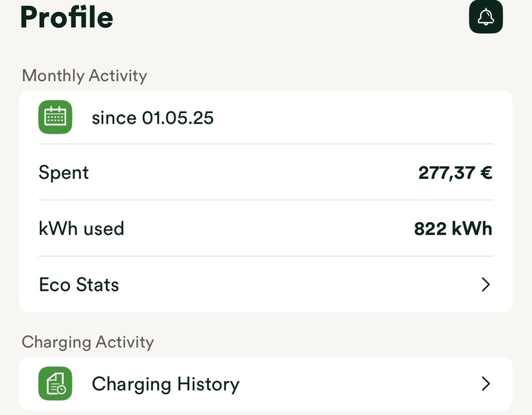Tap the word 'History' in Charging History

[x=208, y=384]
